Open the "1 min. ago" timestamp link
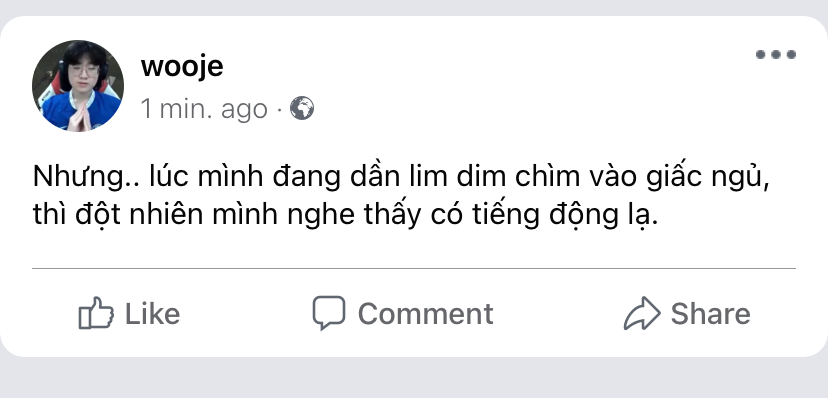 pyautogui.click(x=204, y=109)
